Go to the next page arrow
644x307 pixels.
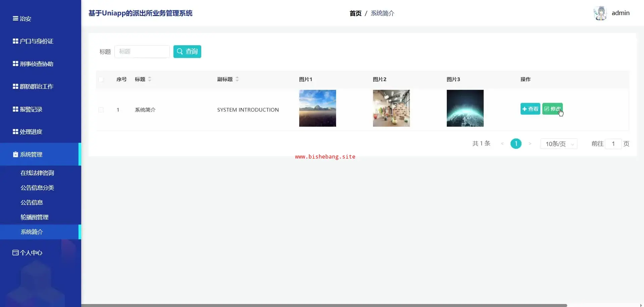(x=530, y=144)
